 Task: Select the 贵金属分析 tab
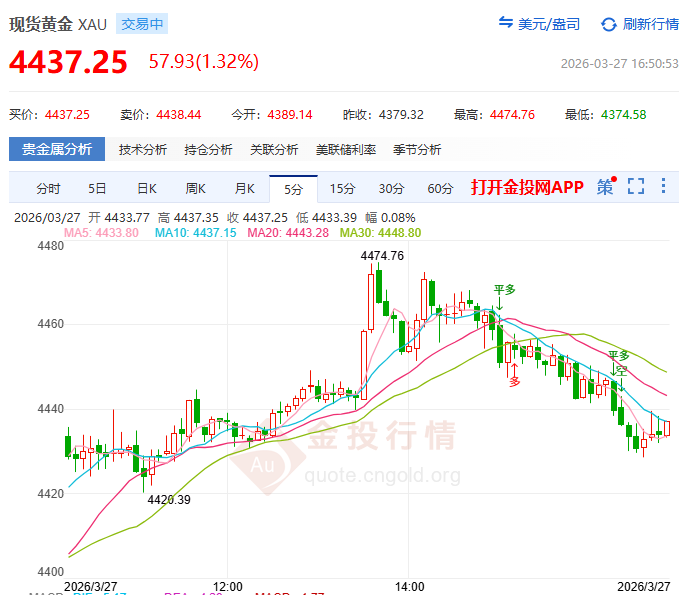(x=57, y=149)
